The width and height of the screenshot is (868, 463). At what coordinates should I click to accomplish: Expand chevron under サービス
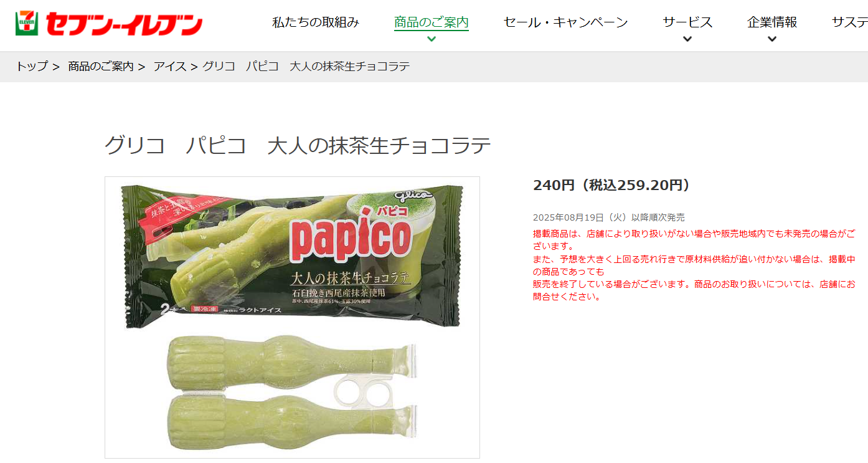click(x=687, y=39)
